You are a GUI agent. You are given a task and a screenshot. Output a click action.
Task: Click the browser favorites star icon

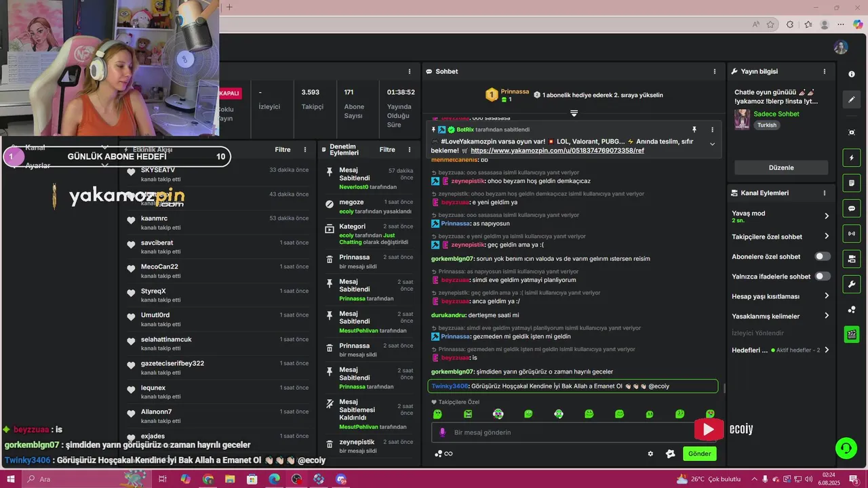[770, 24]
